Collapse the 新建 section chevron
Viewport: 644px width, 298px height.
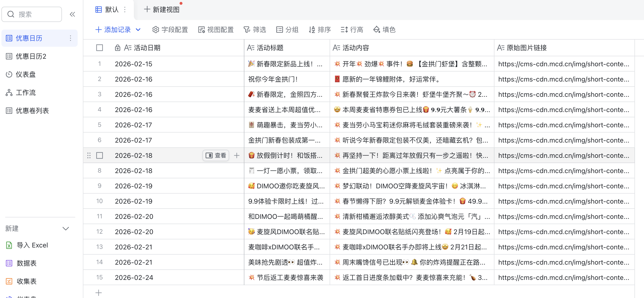[x=66, y=228]
